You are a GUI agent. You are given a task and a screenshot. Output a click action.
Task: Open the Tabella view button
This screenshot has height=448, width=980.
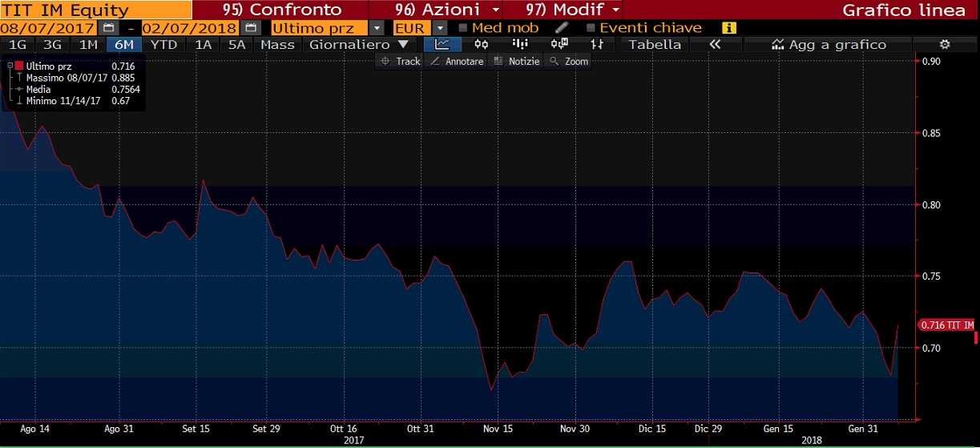(x=654, y=44)
